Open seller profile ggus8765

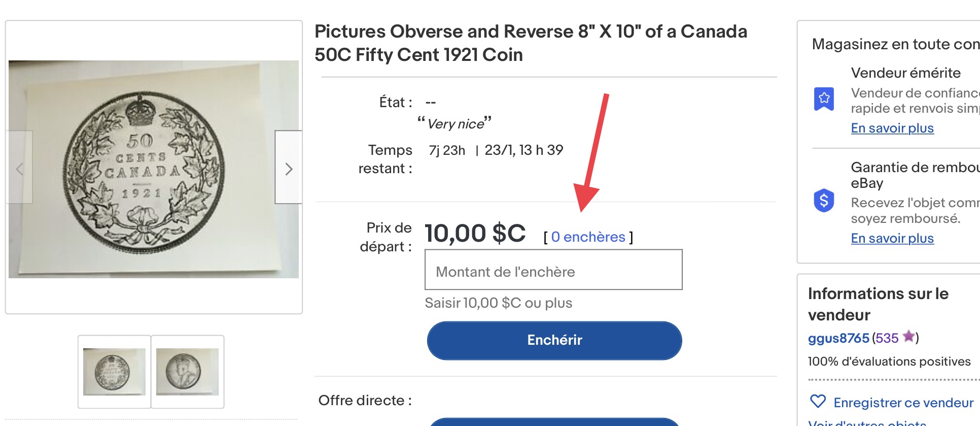[x=838, y=338]
